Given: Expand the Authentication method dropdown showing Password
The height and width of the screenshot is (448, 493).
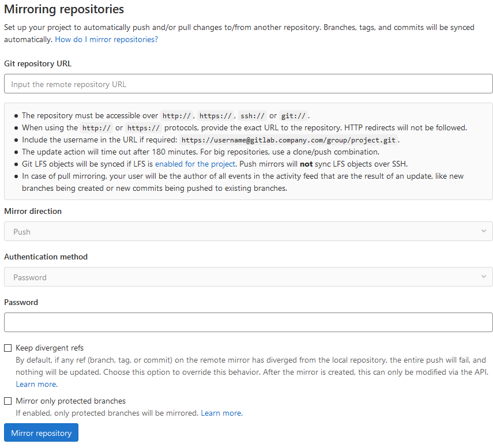Looking at the screenshot, I should tap(248, 277).
